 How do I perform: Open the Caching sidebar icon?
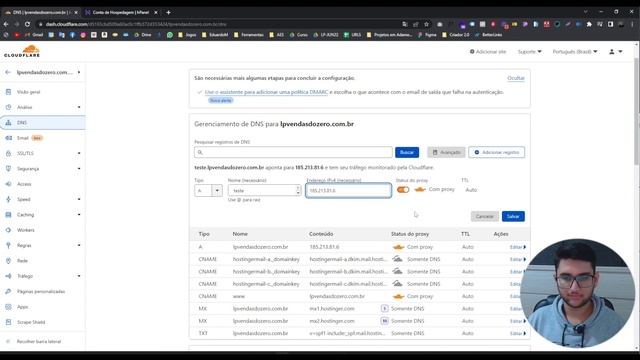(x=9, y=215)
